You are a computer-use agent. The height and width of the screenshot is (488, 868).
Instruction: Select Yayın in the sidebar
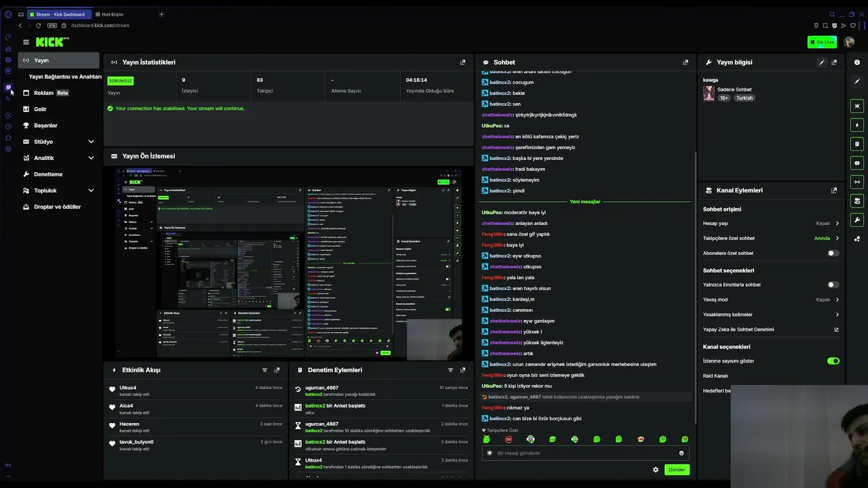point(59,60)
